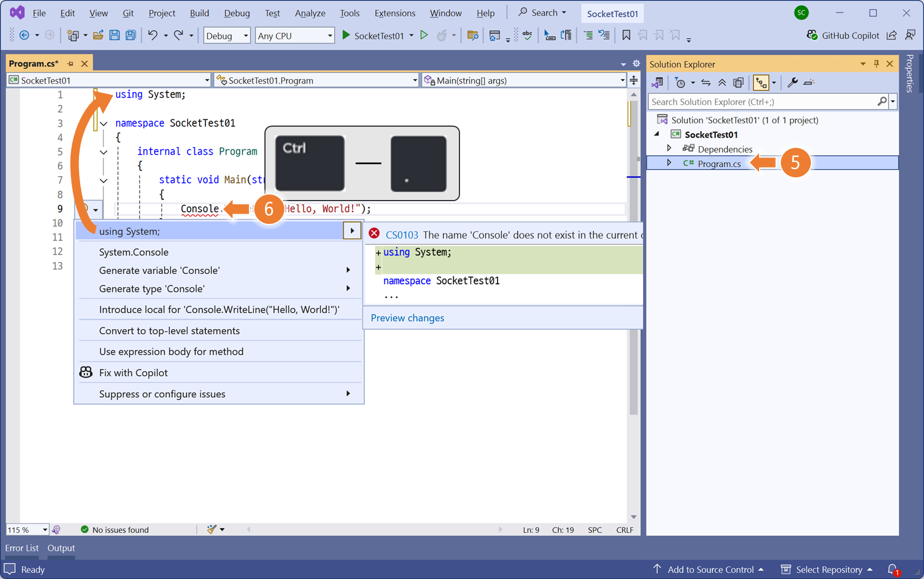The image size is (924, 579).
Task: Open the Output tab
Action: pyautogui.click(x=61, y=548)
